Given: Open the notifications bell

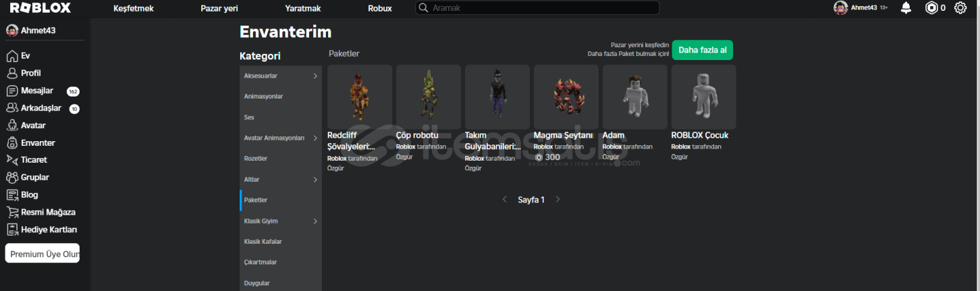Looking at the screenshot, I should (906, 8).
